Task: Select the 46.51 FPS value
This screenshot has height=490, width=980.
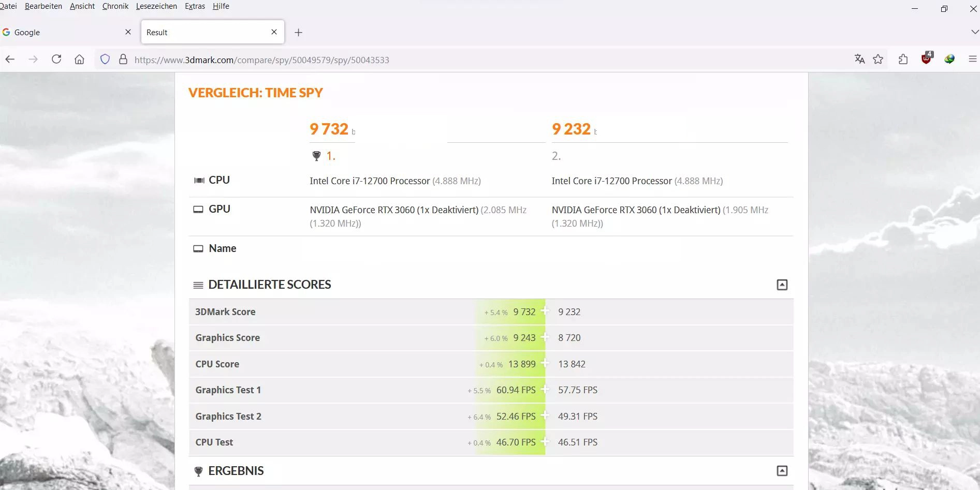Action: click(x=578, y=442)
